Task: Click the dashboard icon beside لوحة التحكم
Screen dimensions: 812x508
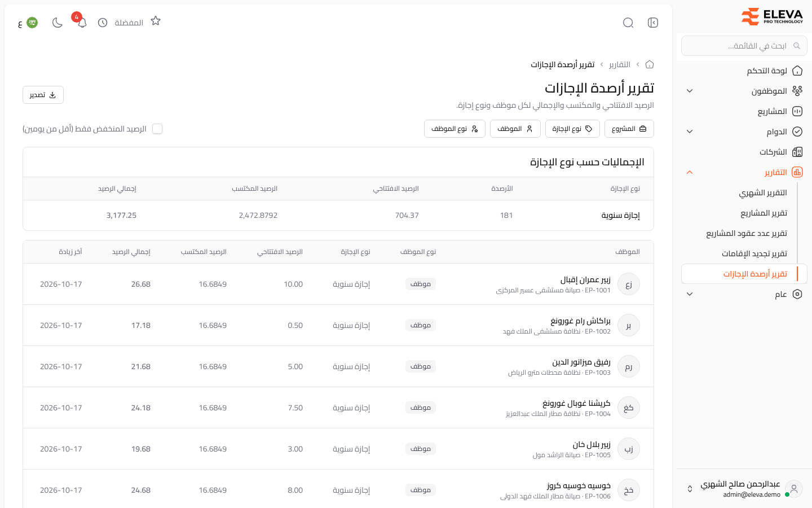Action: coord(797,71)
